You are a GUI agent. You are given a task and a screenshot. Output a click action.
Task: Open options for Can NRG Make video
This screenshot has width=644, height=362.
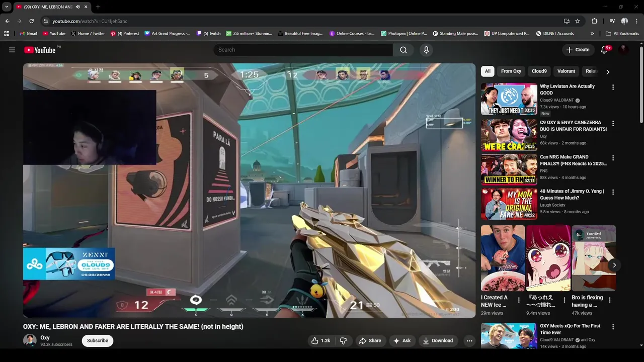click(613, 158)
